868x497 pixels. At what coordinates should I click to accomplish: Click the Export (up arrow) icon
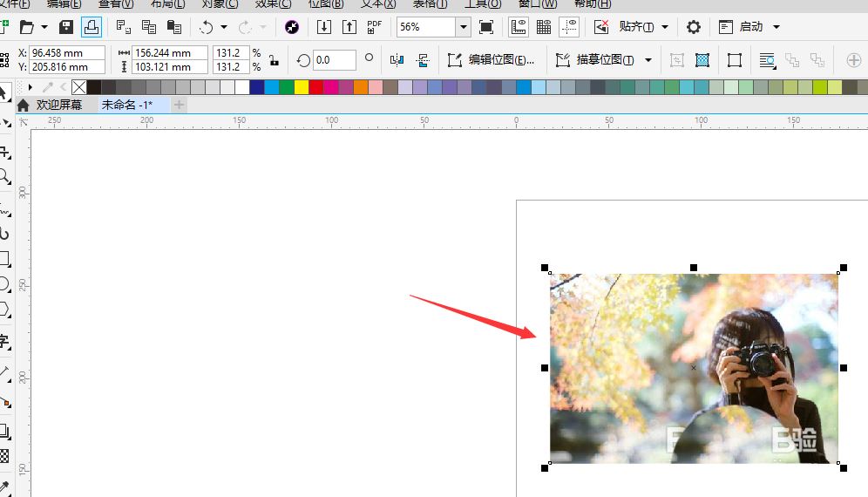point(349,27)
